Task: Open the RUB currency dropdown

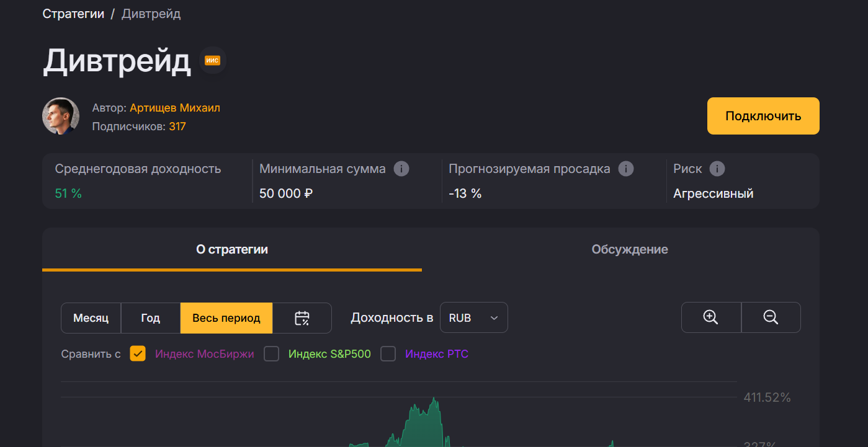Action: click(474, 317)
